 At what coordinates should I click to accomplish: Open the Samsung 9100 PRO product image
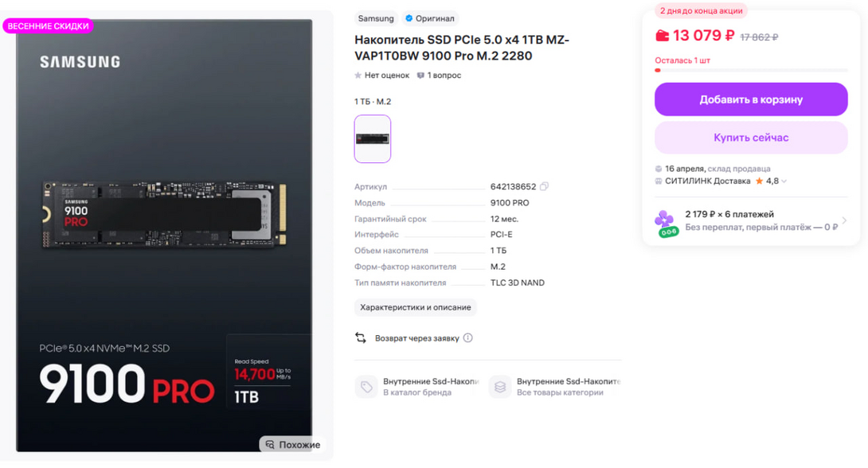click(164, 231)
